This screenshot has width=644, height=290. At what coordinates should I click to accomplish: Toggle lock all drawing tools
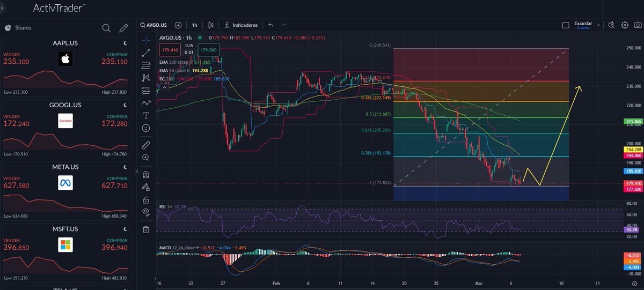point(145,199)
